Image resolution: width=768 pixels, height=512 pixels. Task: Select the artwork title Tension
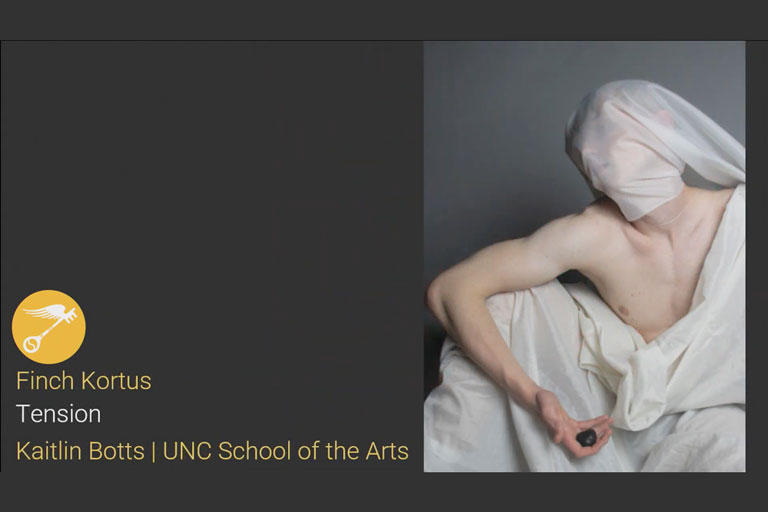tap(58, 414)
